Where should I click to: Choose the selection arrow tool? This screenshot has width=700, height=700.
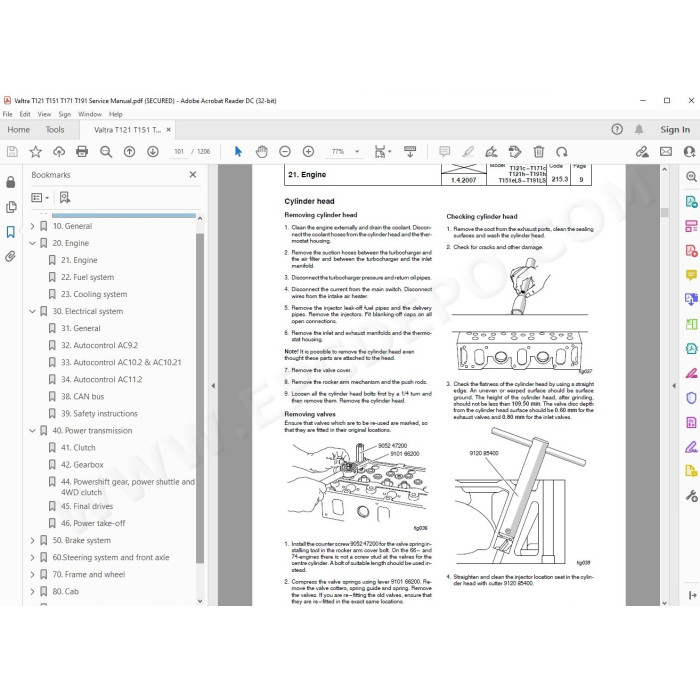click(x=238, y=152)
